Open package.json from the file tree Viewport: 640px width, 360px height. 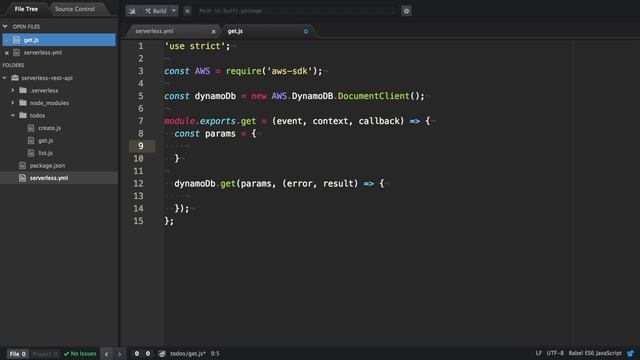click(47, 166)
